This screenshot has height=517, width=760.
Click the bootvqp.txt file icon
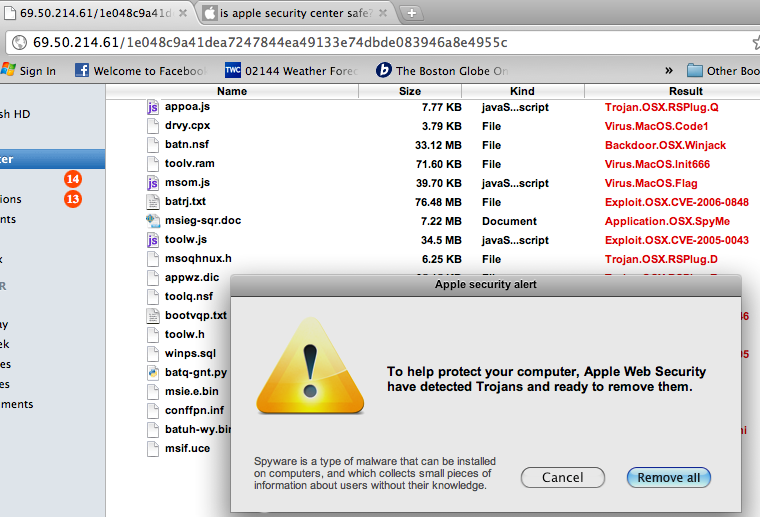[x=153, y=315]
